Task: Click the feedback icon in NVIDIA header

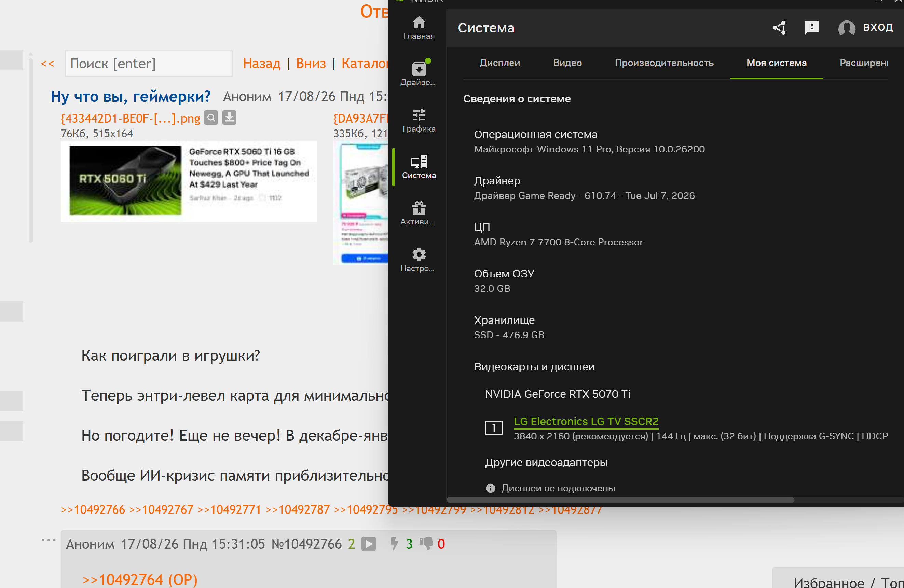Action: [x=812, y=27]
